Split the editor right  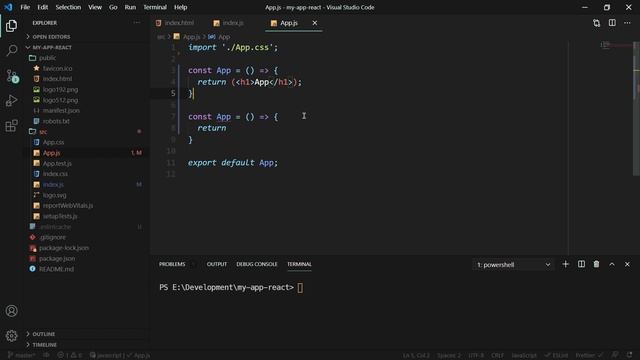point(612,23)
